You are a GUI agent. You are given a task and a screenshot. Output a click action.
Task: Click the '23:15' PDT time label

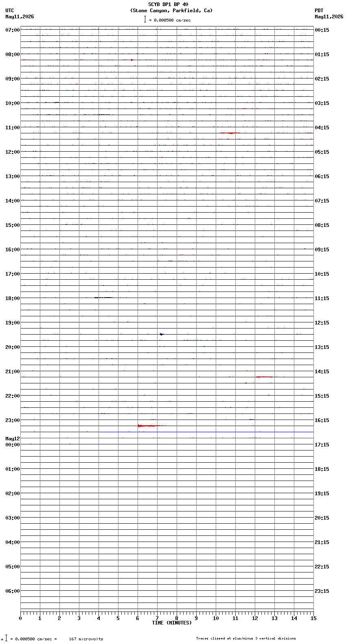322,591
